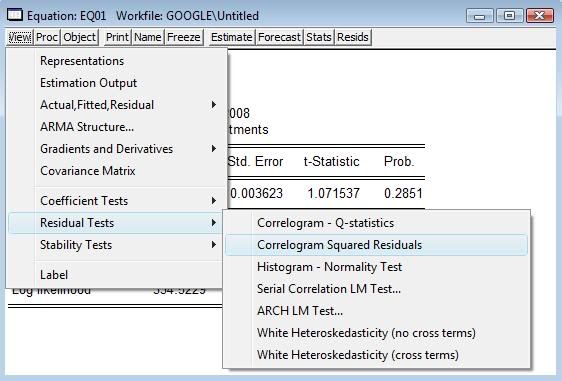Click the Resids toolbar button

tap(353, 37)
